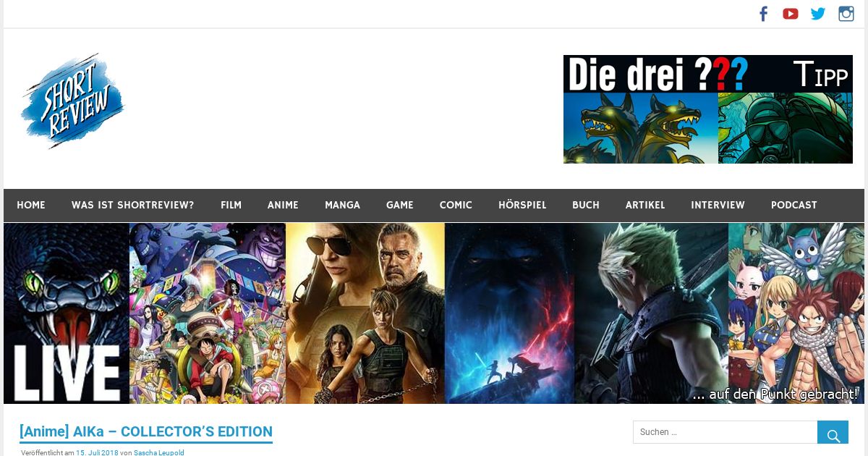Focus the Suchen search field

click(725, 432)
